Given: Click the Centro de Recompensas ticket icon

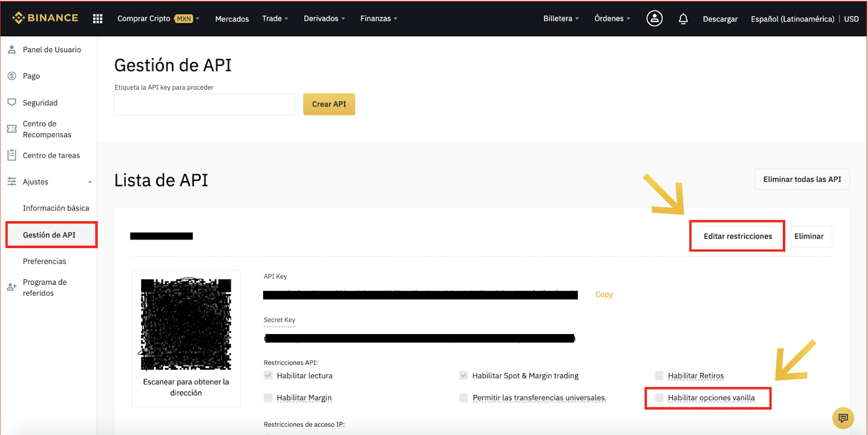Looking at the screenshot, I should click(x=11, y=129).
